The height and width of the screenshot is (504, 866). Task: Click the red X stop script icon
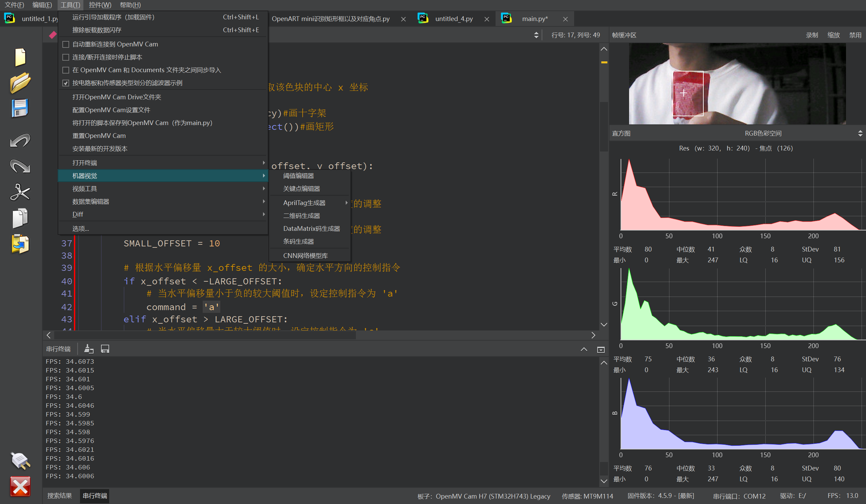click(20, 486)
